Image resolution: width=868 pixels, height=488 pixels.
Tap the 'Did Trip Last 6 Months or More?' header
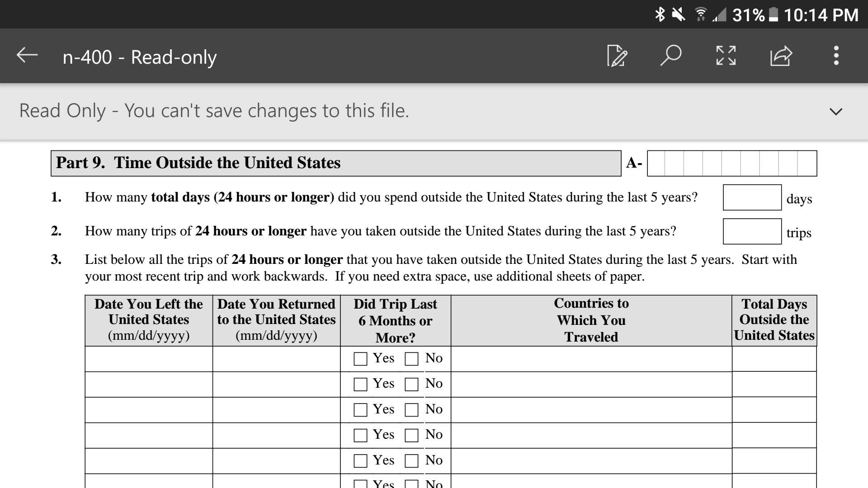click(395, 321)
